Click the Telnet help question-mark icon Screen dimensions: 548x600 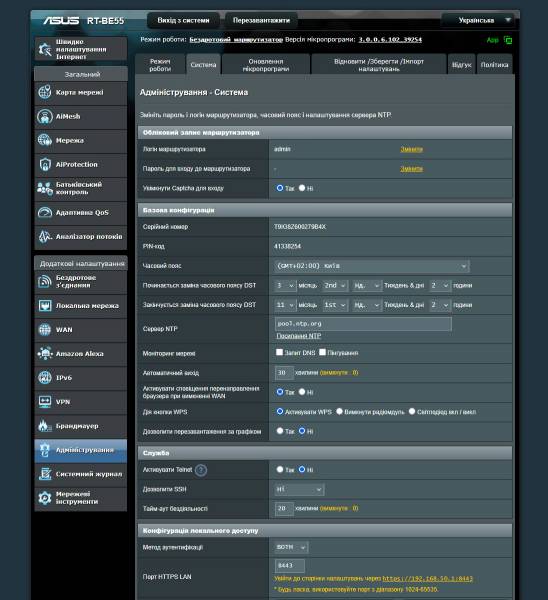tap(201, 470)
